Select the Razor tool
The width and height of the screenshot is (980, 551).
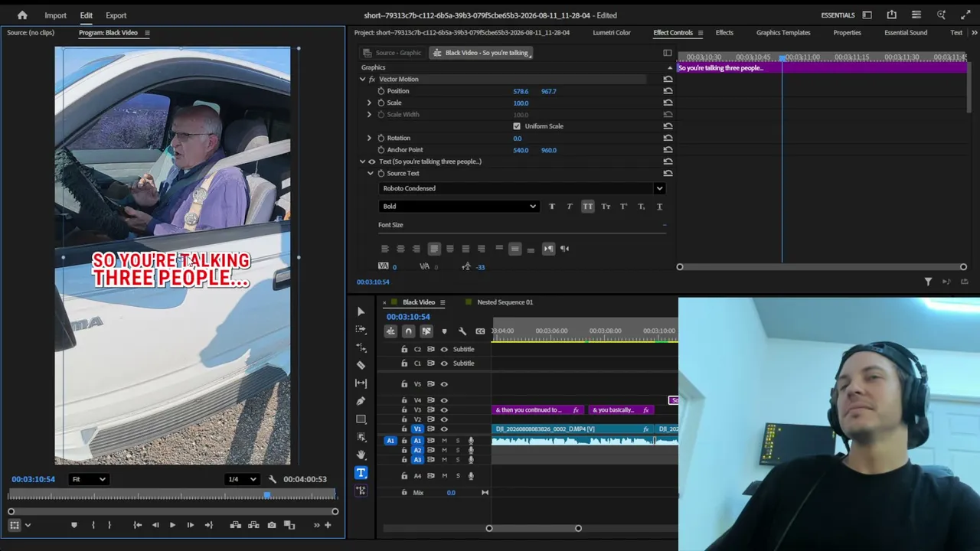(361, 365)
